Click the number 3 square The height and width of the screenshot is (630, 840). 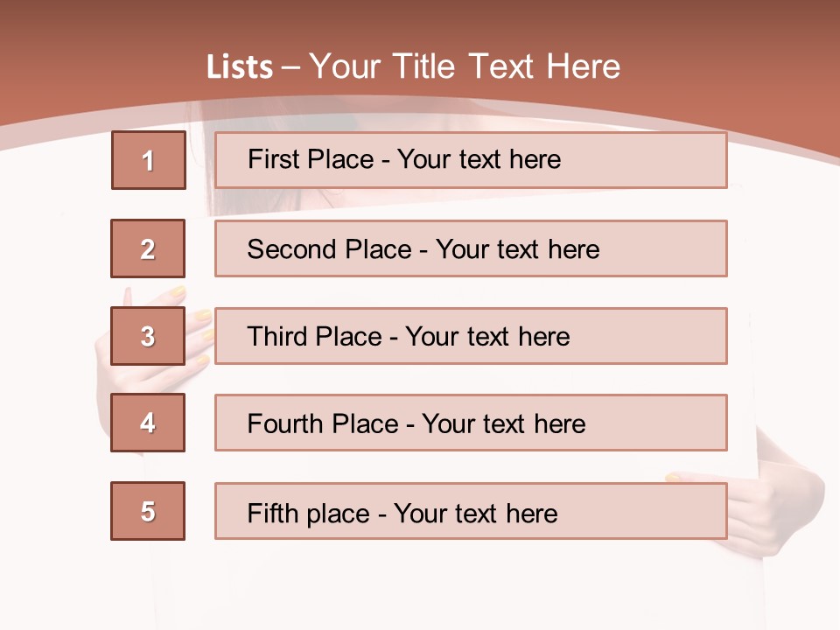[x=148, y=336]
